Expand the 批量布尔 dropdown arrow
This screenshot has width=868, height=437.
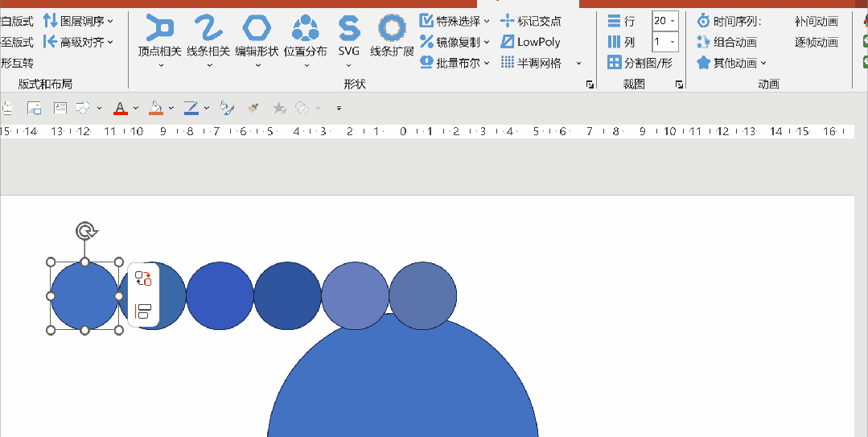487,63
